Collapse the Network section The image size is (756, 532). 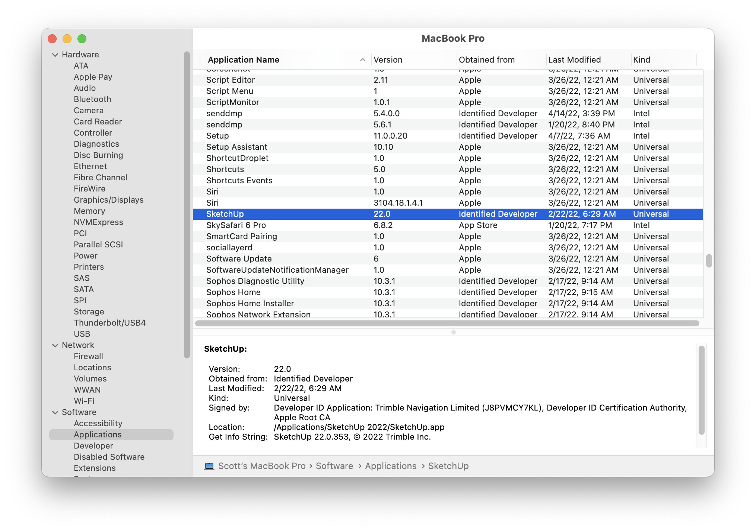coord(55,345)
